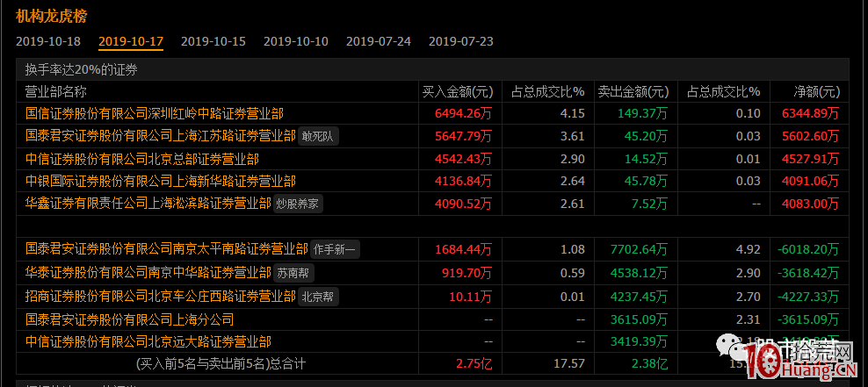Open 中银国际上海新华路证券营业部 link
Image resolution: width=868 pixels, height=387 pixels.
tap(161, 181)
